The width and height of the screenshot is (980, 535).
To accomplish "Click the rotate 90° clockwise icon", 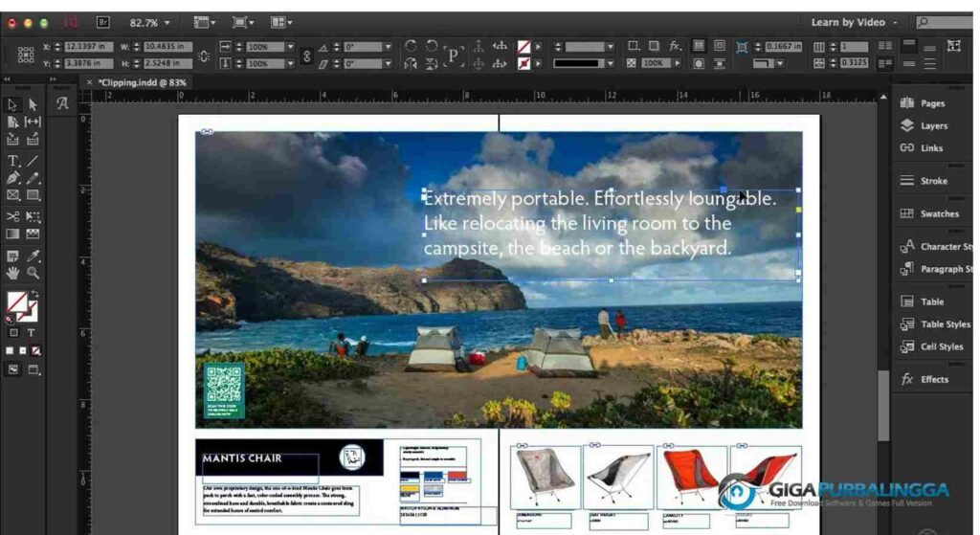I will (410, 46).
